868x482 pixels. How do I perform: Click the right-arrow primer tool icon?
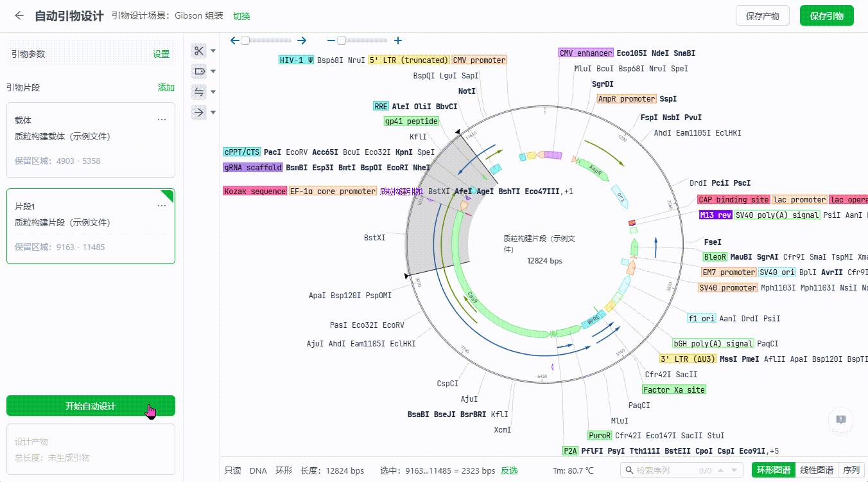pyautogui.click(x=199, y=112)
